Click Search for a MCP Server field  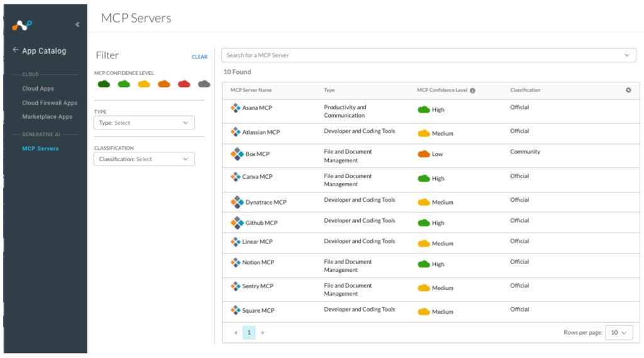(429, 55)
